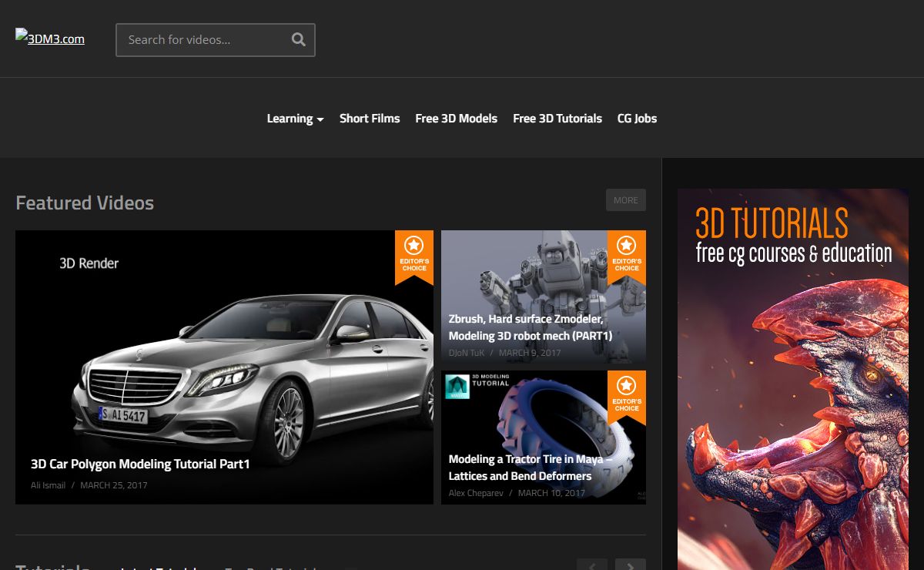The height and width of the screenshot is (570, 924).
Task: Focus the Search for videos field
Action: click(x=216, y=40)
